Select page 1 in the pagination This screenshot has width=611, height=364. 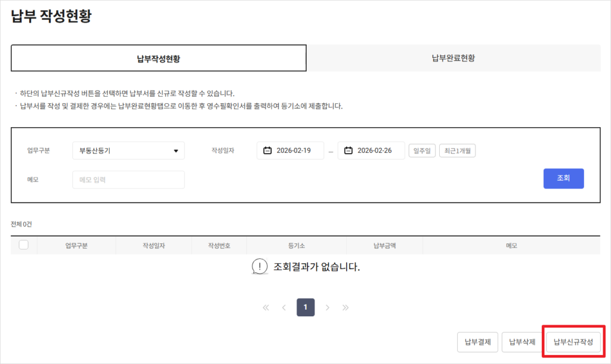pyautogui.click(x=305, y=307)
